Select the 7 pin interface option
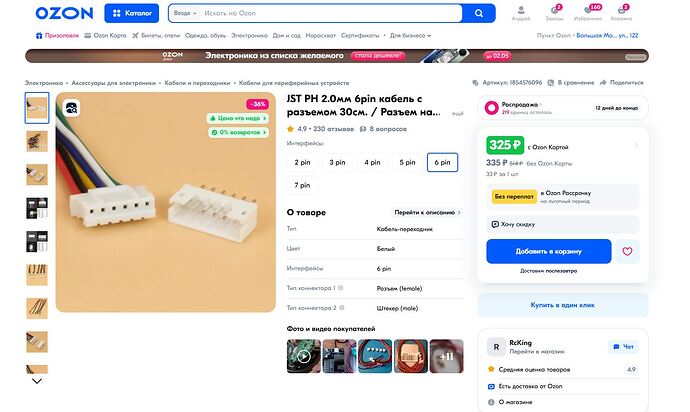Screen dimensions: 690x412 coord(302,185)
